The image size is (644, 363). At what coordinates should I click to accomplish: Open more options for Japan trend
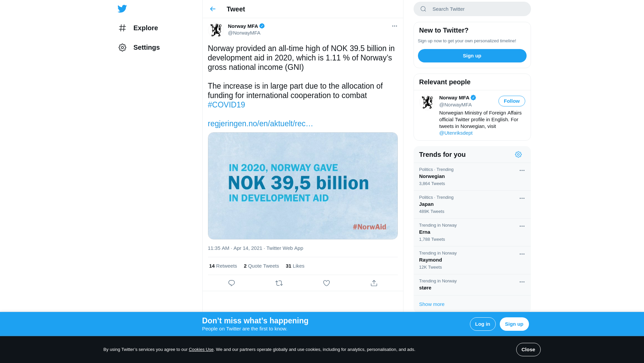click(x=522, y=198)
